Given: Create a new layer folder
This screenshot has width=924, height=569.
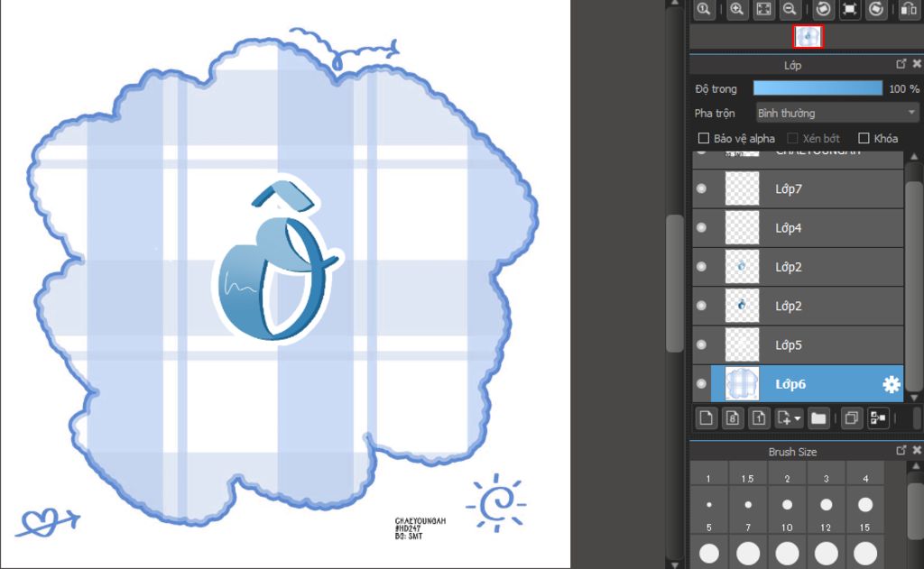Looking at the screenshot, I should (818, 418).
